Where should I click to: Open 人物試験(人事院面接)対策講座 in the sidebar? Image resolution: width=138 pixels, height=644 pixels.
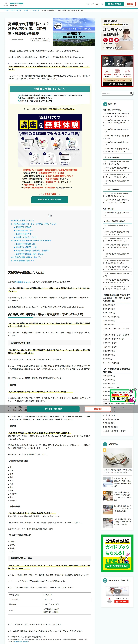[x=117, y=431]
